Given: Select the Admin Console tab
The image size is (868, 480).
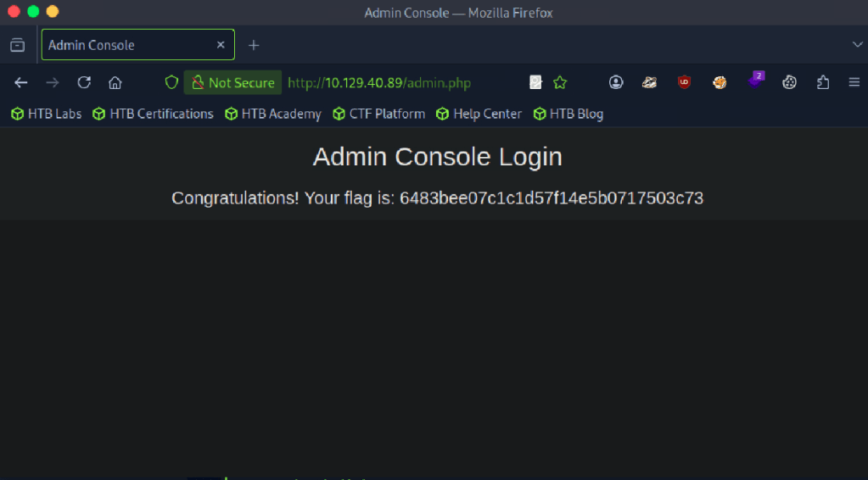Looking at the screenshot, I should [x=127, y=45].
